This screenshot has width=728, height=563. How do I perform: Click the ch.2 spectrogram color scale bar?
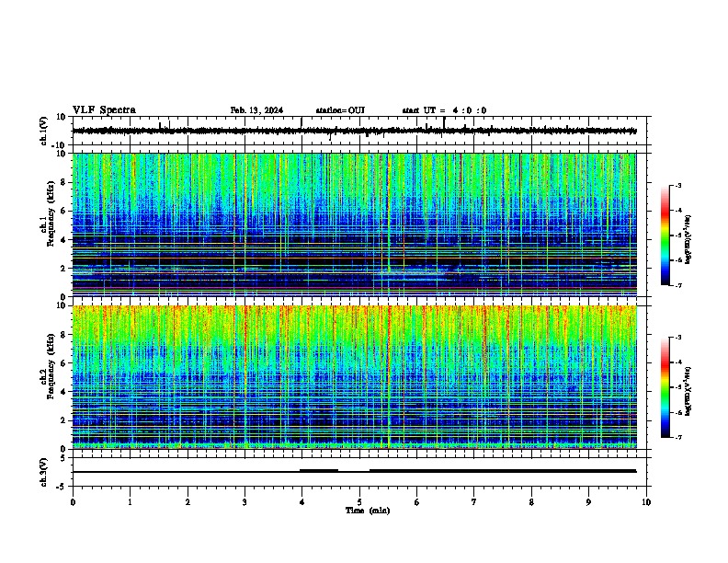coord(665,387)
